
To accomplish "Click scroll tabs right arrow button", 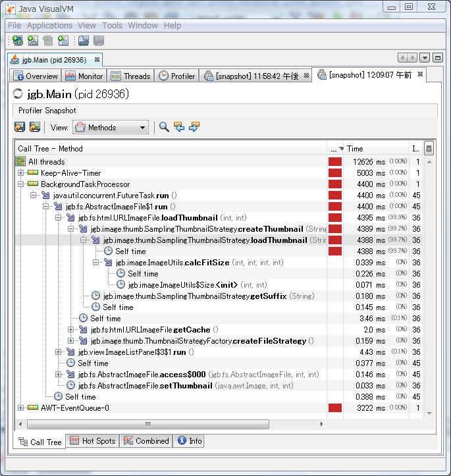I will pos(412,58).
